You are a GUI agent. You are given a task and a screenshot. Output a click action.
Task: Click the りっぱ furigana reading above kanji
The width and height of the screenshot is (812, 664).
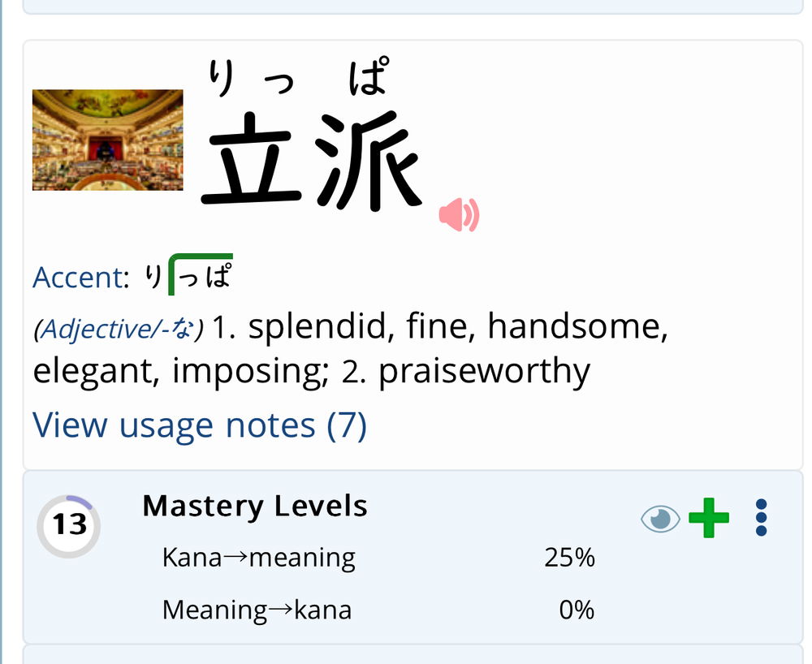[x=298, y=77]
